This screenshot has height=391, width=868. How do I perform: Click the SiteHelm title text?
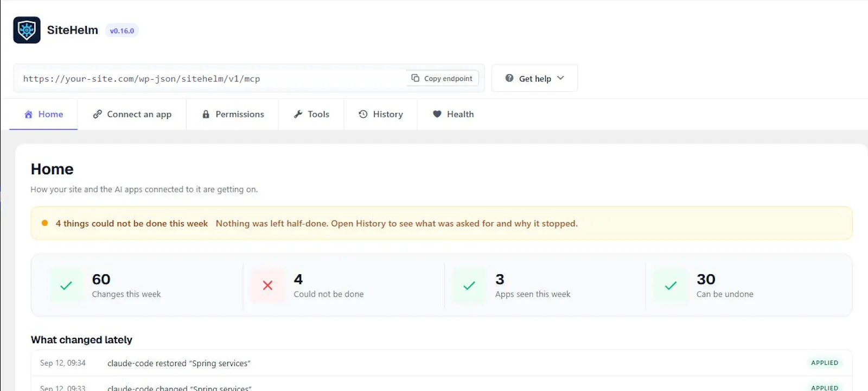click(x=73, y=30)
